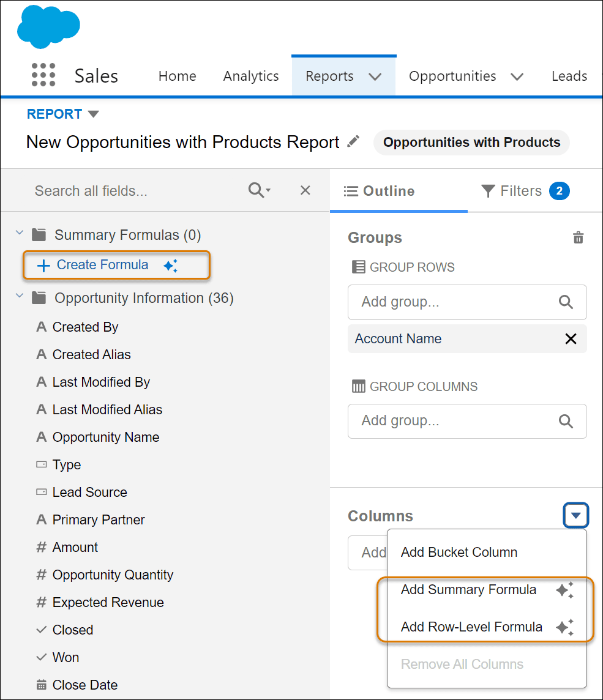Open the Analytics navigation tab
603x700 pixels.
coord(251,76)
